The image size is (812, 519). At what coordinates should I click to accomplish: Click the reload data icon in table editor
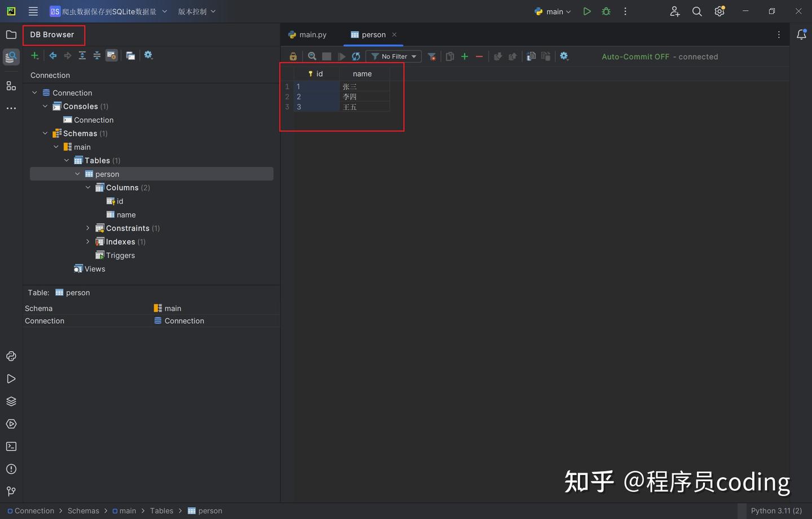coord(356,56)
